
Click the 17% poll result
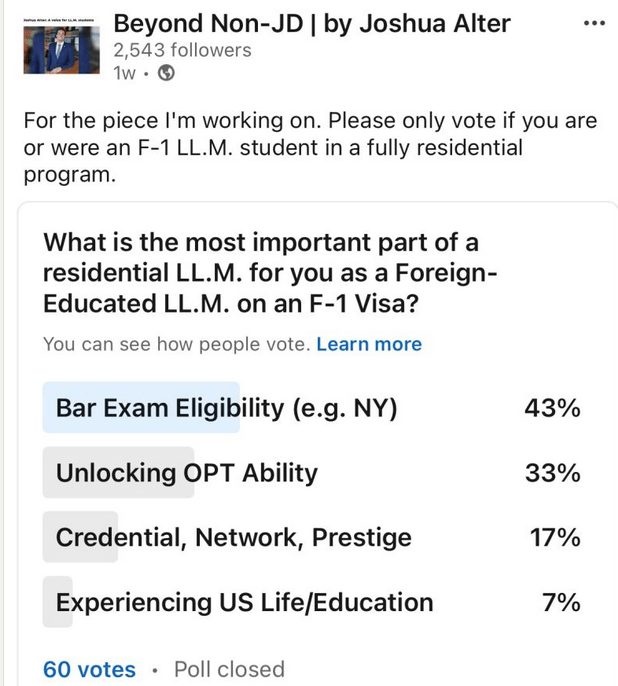(x=555, y=537)
